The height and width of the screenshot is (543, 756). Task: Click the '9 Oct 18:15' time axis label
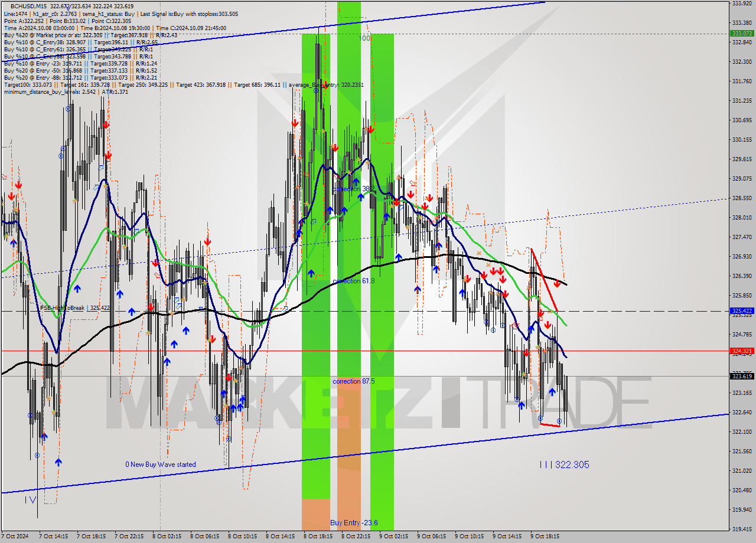tap(545, 537)
